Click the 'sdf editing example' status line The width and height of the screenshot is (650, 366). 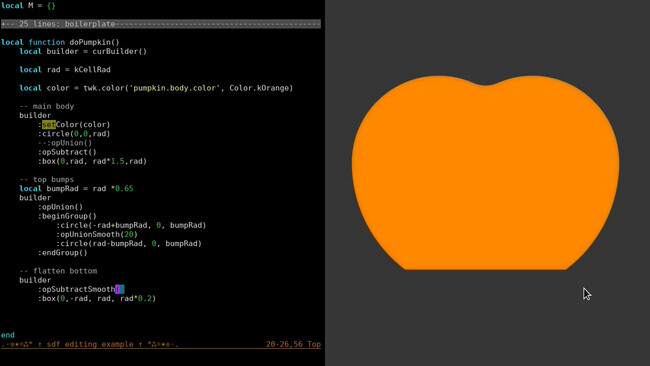point(90,344)
